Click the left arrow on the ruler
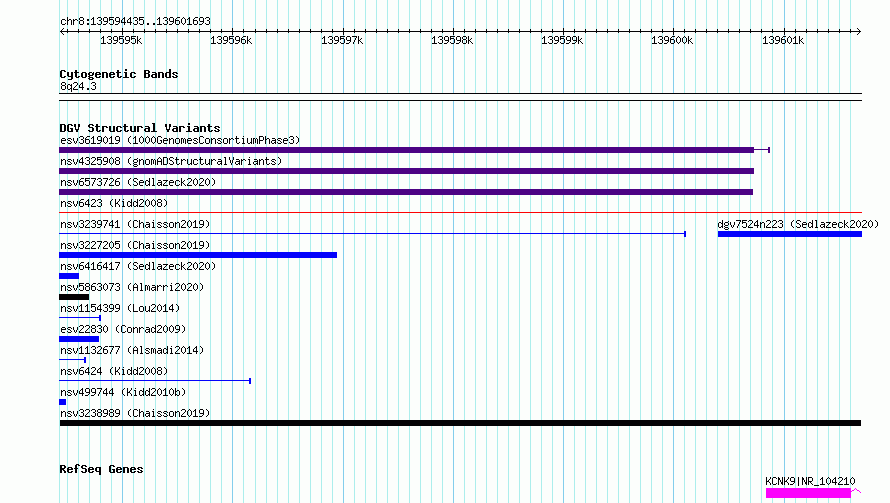The image size is (890, 503). tap(62, 32)
